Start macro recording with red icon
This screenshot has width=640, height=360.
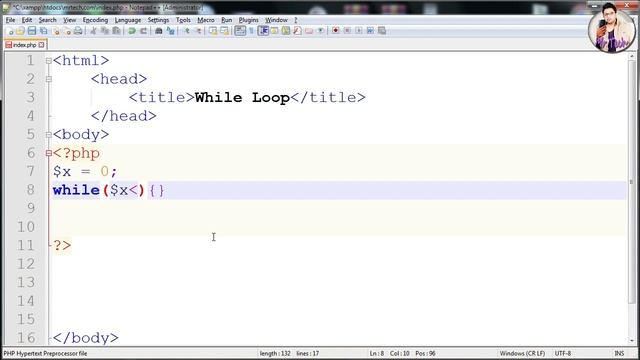[x=336, y=31]
